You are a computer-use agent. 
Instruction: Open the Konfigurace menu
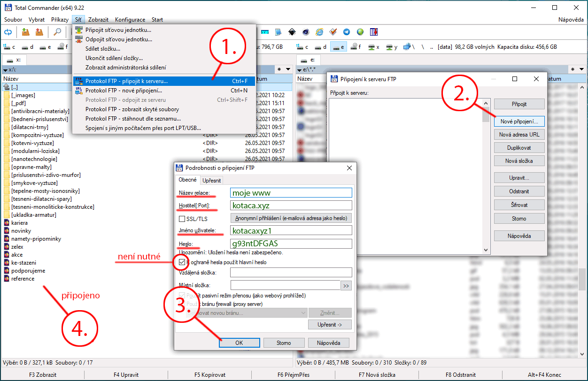pos(130,20)
